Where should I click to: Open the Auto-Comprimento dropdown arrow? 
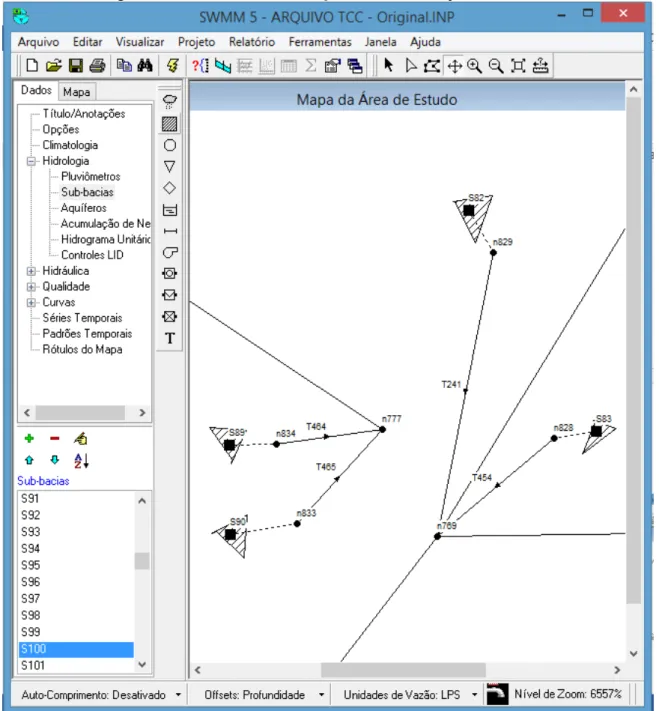178,695
